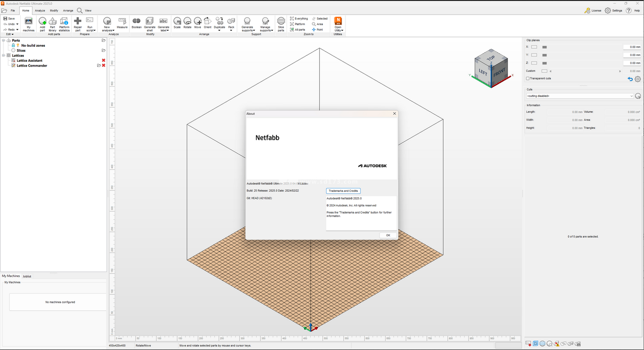Switch to the Joblist tab

point(27,276)
